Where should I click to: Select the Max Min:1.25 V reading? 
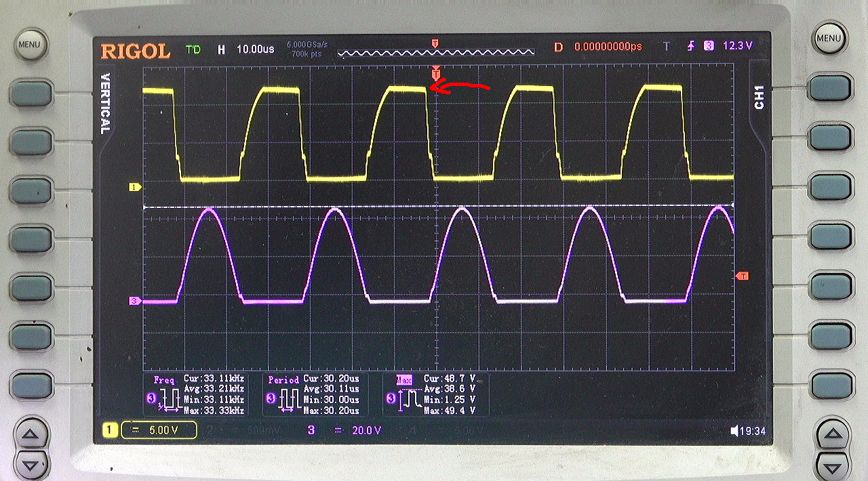450,400
